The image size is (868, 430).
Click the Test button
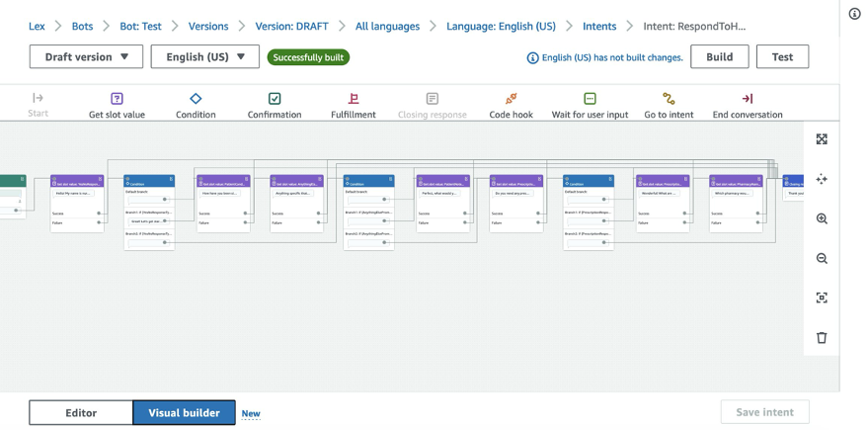(x=783, y=56)
